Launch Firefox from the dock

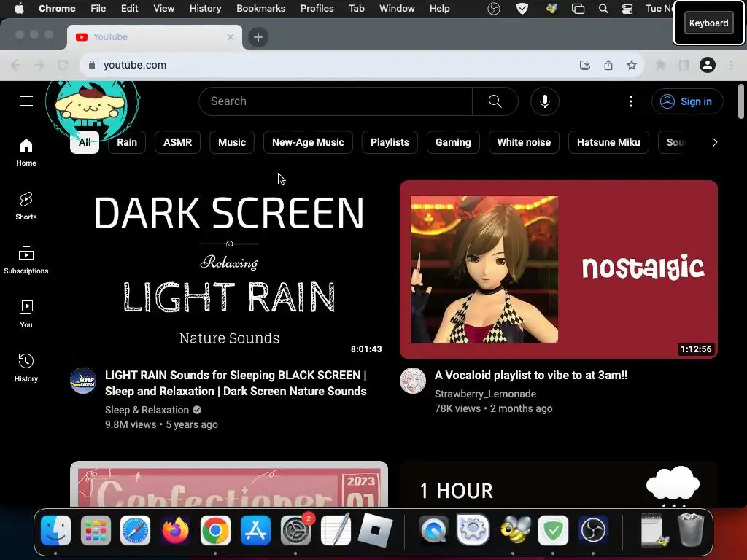click(x=175, y=530)
